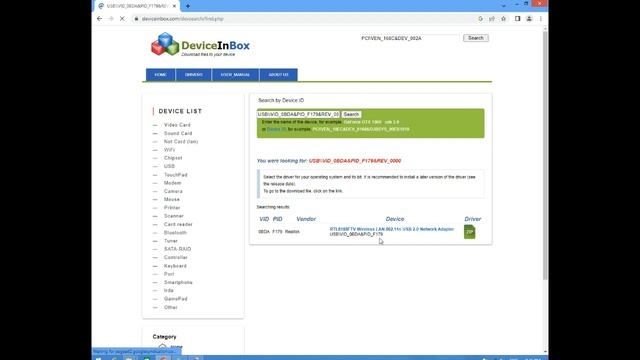Select Smartphone in device list
The width and height of the screenshot is (640, 360).
pos(178,282)
